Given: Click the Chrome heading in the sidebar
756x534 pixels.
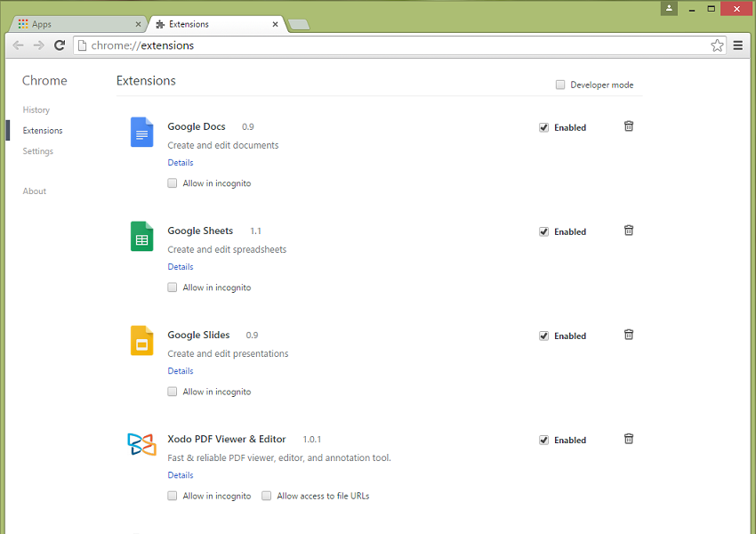Looking at the screenshot, I should pyautogui.click(x=44, y=81).
